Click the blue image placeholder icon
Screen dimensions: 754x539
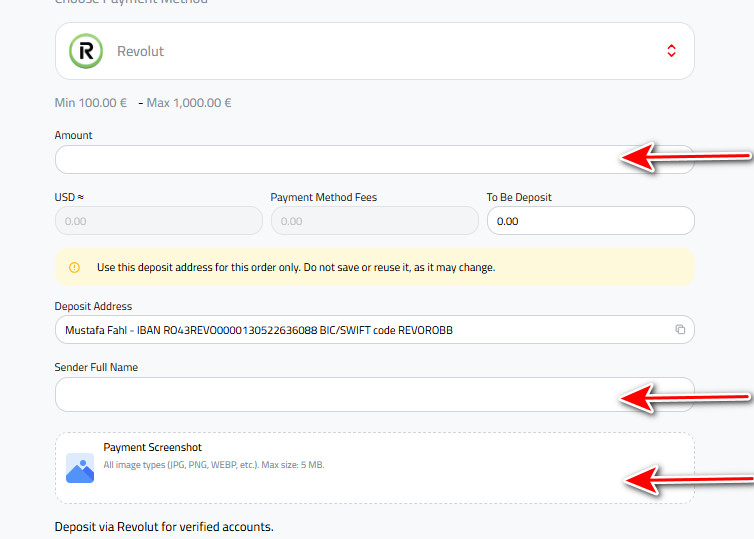pos(80,468)
